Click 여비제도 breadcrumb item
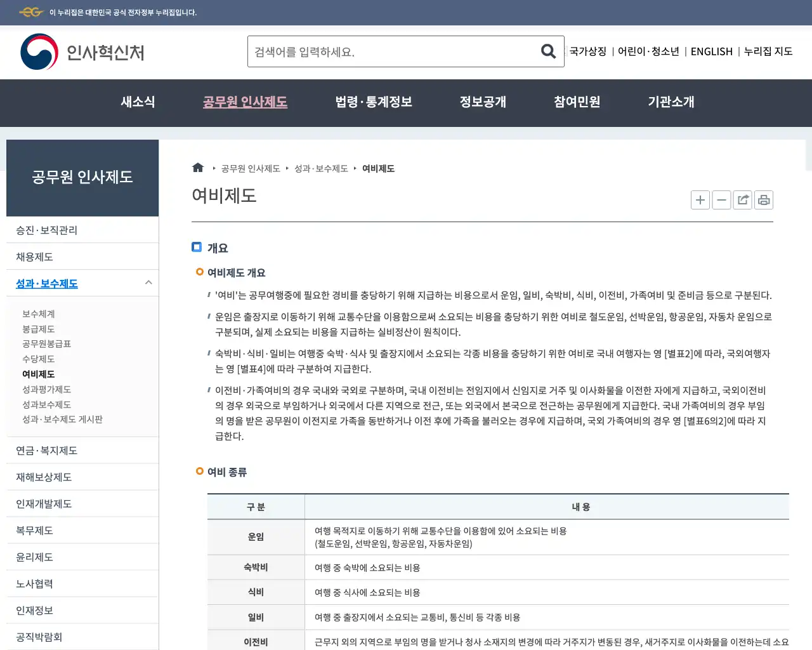The image size is (812, 650). pos(378,168)
